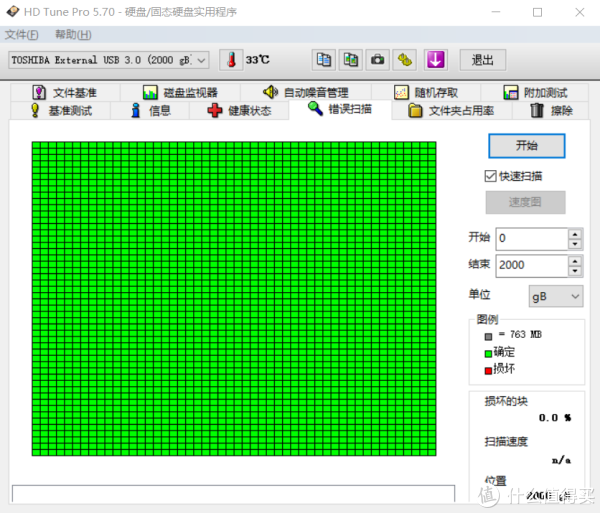Click the temperature thermometer icon

pyautogui.click(x=231, y=60)
